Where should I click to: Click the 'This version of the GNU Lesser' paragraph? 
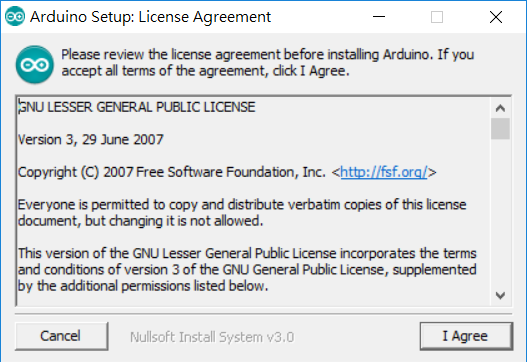point(247,270)
